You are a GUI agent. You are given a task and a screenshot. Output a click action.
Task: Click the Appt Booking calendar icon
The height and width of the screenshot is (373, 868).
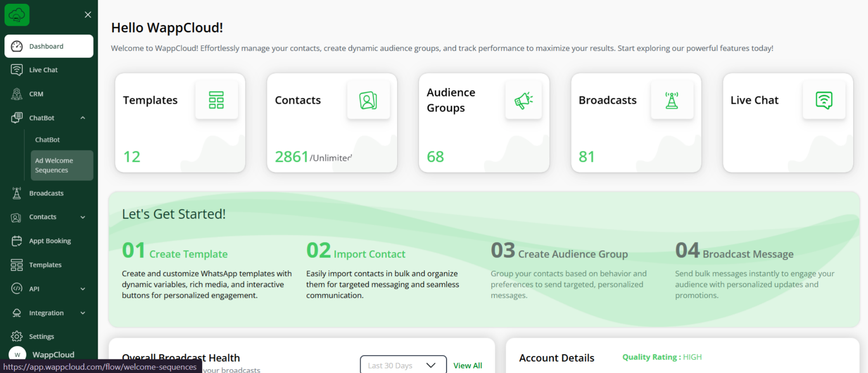(x=17, y=241)
